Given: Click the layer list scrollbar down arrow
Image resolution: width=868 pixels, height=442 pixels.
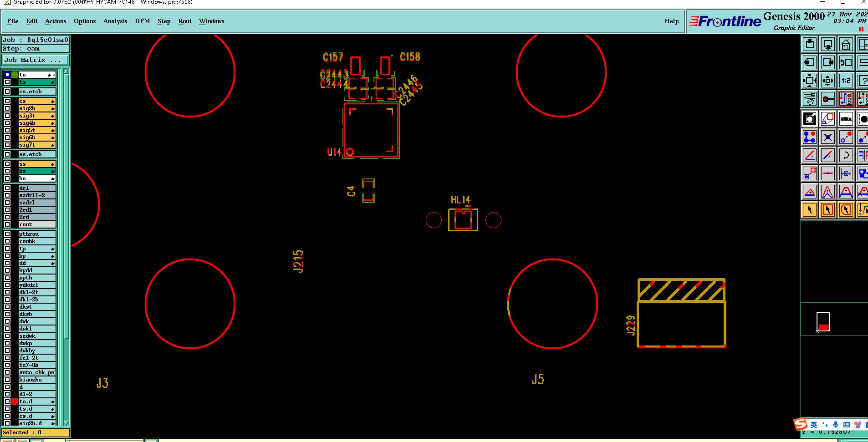Looking at the screenshot, I should pyautogui.click(x=66, y=423).
